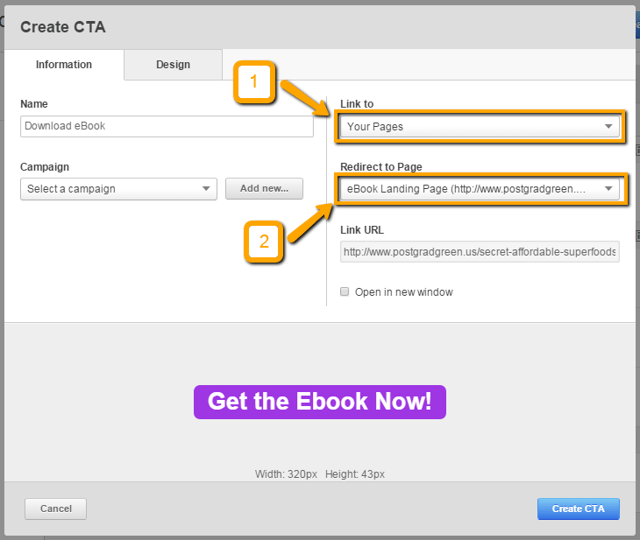This screenshot has width=640, height=540.
Task: Click the orange number 2 annotation badge
Action: click(264, 241)
